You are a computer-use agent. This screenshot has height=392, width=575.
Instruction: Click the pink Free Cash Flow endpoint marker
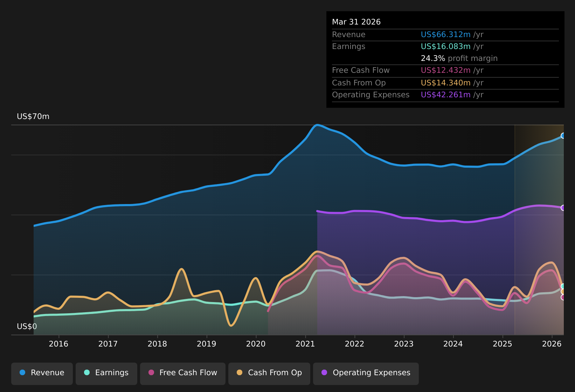[563, 297]
